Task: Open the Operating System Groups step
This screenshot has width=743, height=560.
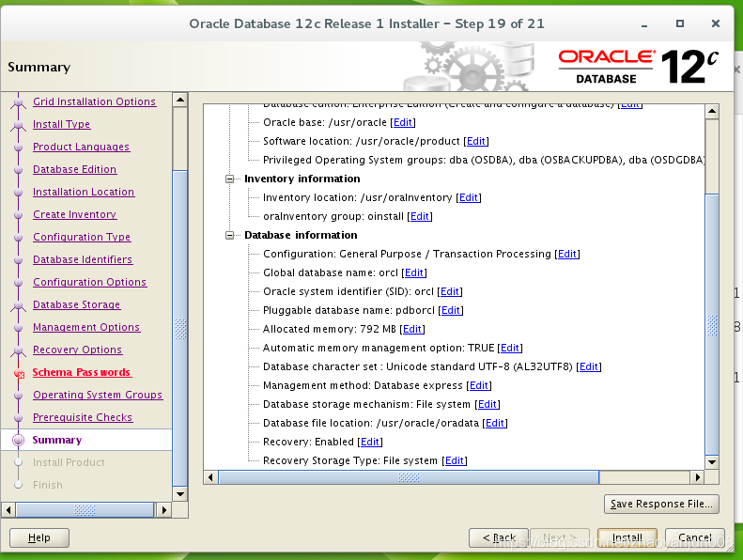Action: click(98, 395)
